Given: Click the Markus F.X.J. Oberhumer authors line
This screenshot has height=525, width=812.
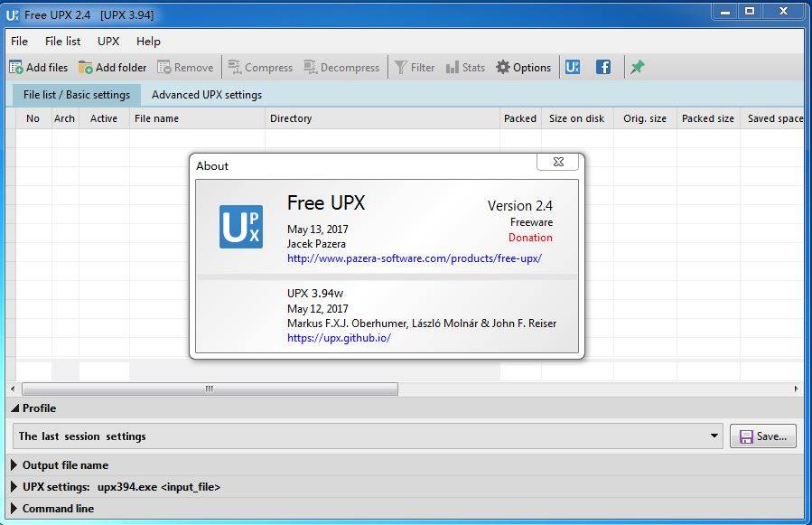Looking at the screenshot, I should tap(422, 323).
